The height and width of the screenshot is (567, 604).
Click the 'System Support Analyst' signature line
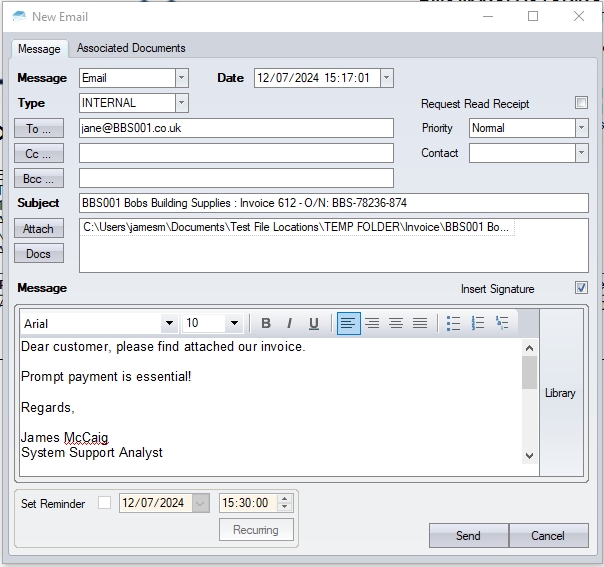coord(92,453)
